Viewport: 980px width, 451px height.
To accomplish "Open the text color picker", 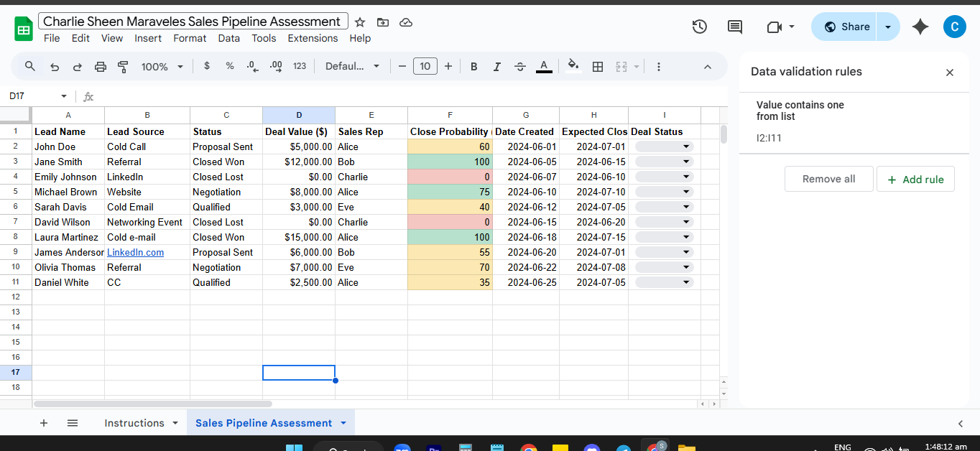I will point(544,66).
